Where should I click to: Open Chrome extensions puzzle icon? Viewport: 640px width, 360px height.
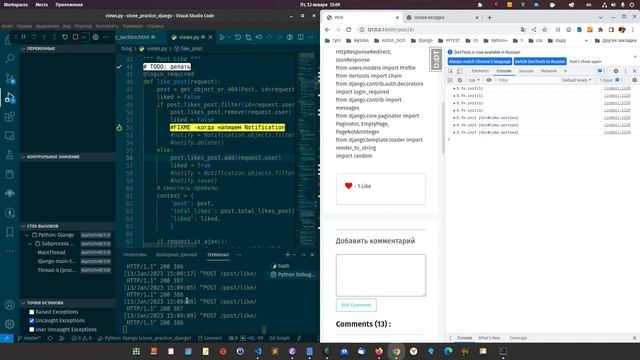pyautogui.click(x=600, y=29)
